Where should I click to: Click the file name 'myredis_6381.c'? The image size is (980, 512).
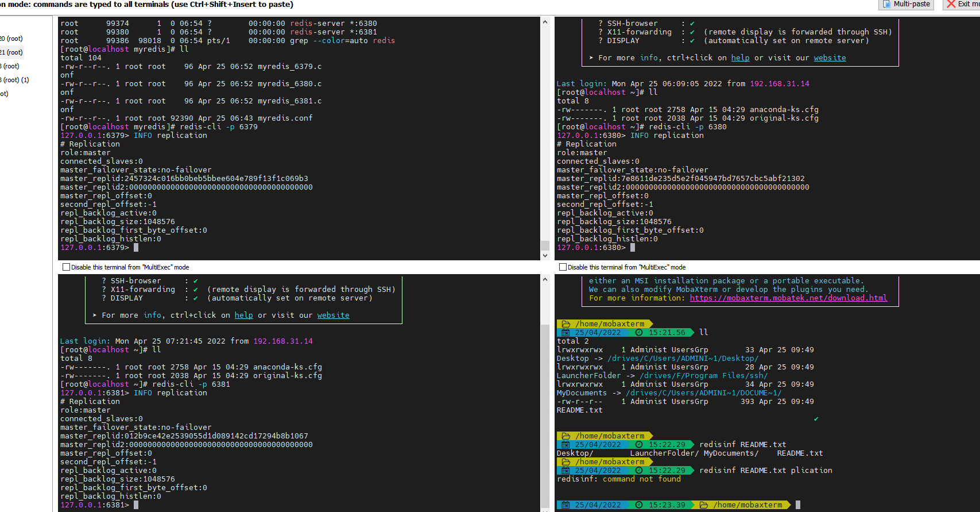pos(290,101)
